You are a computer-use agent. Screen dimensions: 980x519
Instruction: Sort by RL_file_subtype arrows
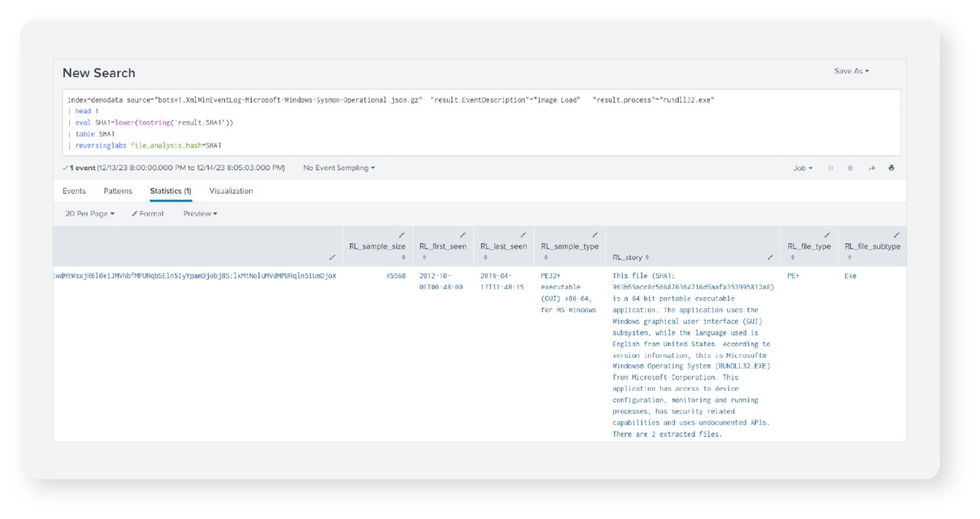click(x=849, y=258)
